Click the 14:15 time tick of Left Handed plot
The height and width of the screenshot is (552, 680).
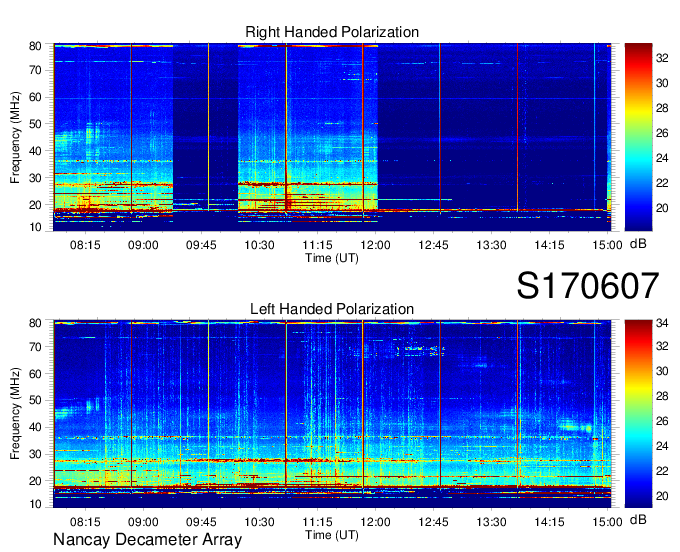coord(549,522)
